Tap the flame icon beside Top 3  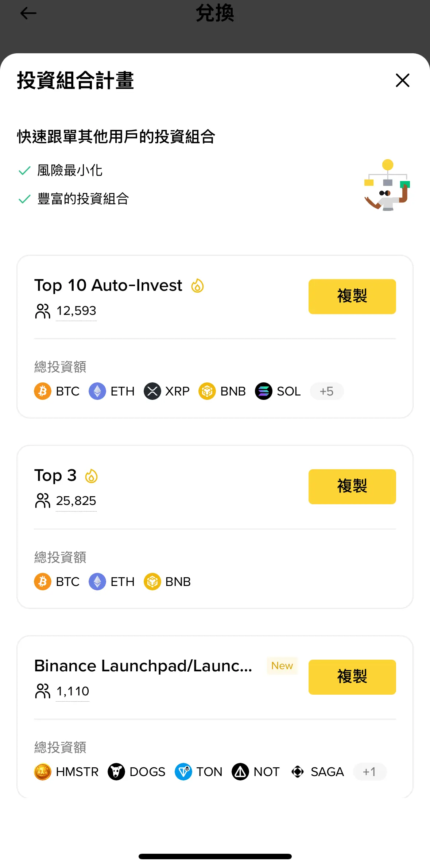91,476
